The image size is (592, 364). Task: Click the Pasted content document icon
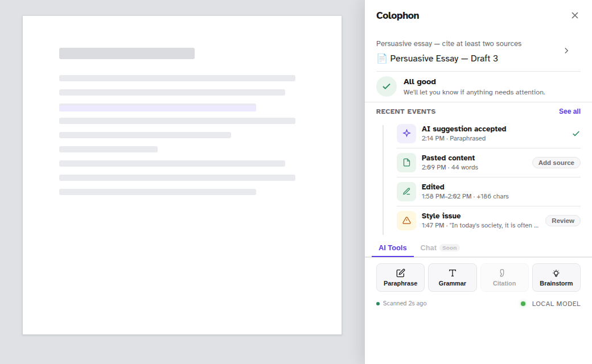tap(406, 163)
